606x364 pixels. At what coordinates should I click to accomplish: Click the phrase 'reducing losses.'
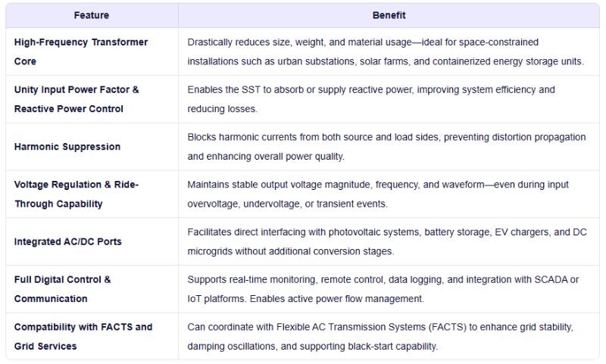pos(222,109)
